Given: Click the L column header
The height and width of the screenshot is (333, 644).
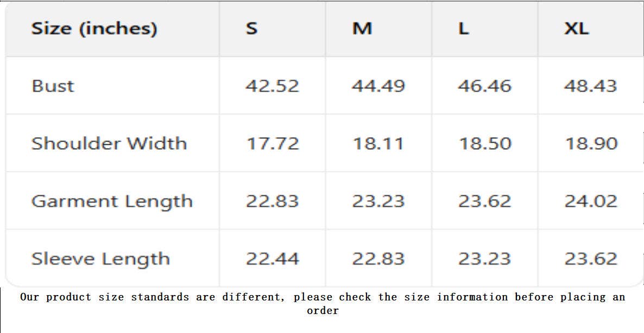Looking at the screenshot, I should pyautogui.click(x=463, y=28).
